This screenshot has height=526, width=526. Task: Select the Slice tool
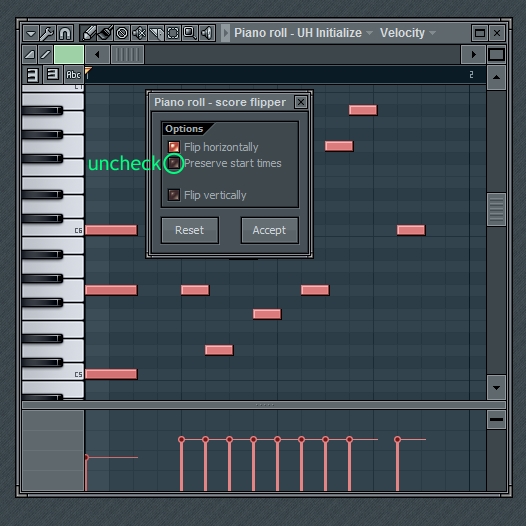coord(156,33)
